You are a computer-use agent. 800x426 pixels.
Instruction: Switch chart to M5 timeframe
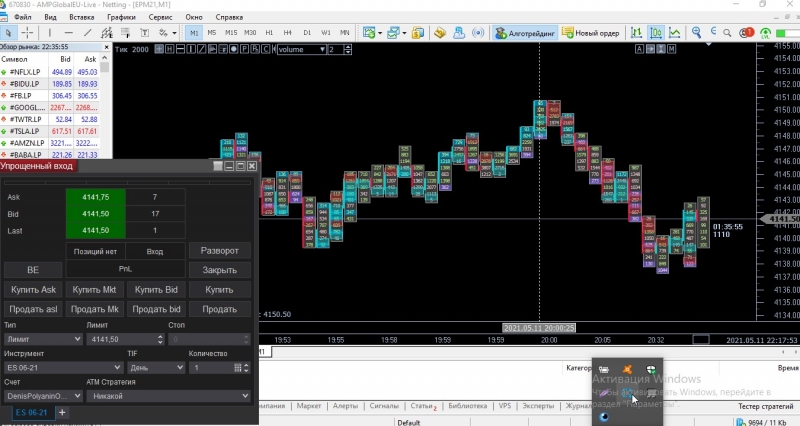[x=212, y=33]
